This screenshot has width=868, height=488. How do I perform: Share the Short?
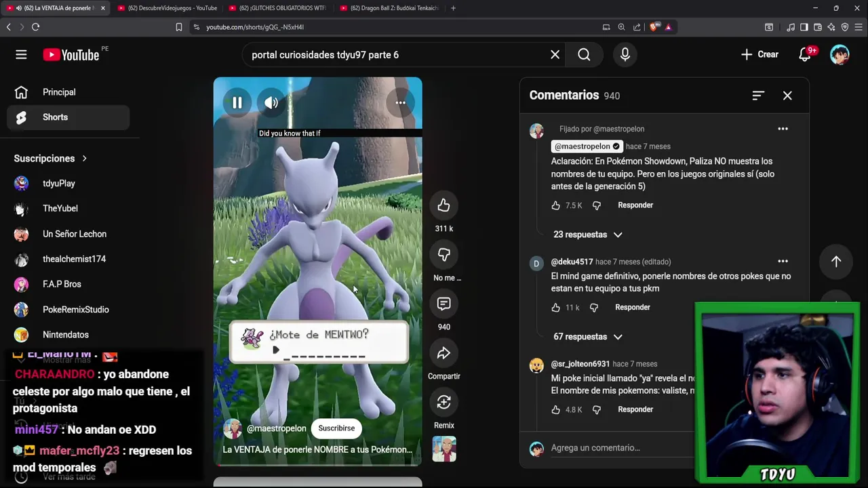coord(443,353)
